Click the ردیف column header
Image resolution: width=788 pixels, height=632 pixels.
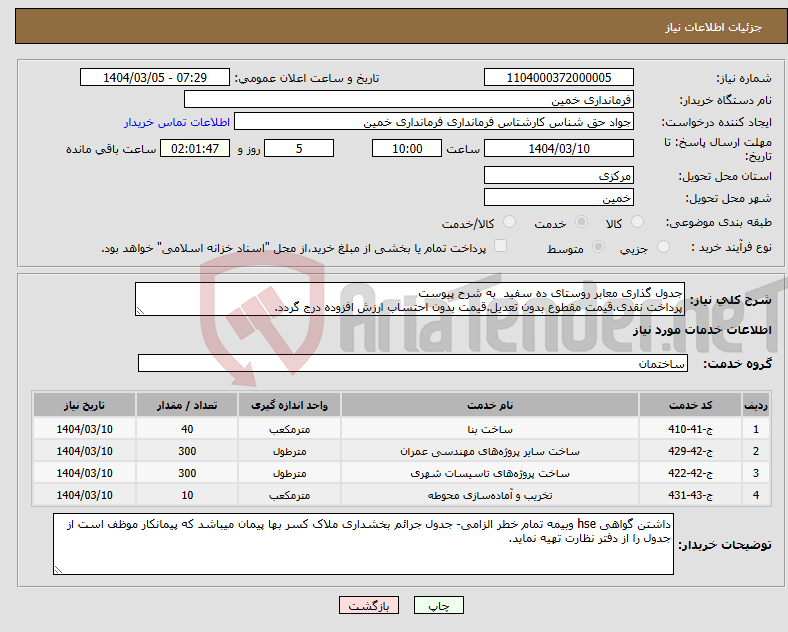click(756, 405)
